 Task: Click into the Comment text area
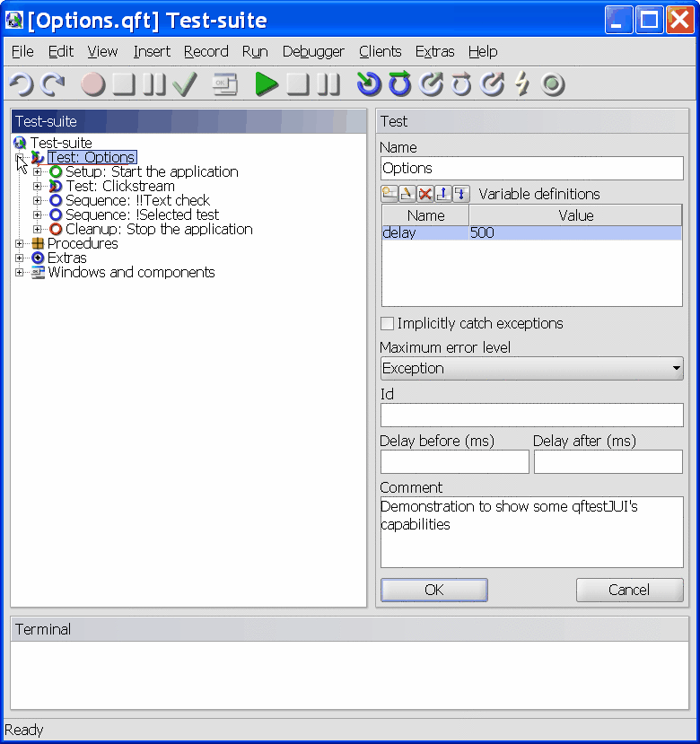(x=531, y=532)
